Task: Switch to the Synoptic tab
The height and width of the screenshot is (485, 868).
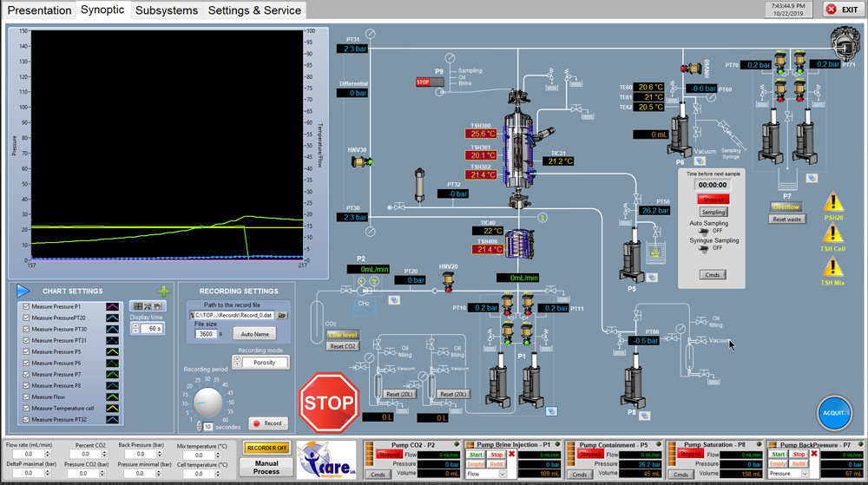Action: (x=102, y=10)
